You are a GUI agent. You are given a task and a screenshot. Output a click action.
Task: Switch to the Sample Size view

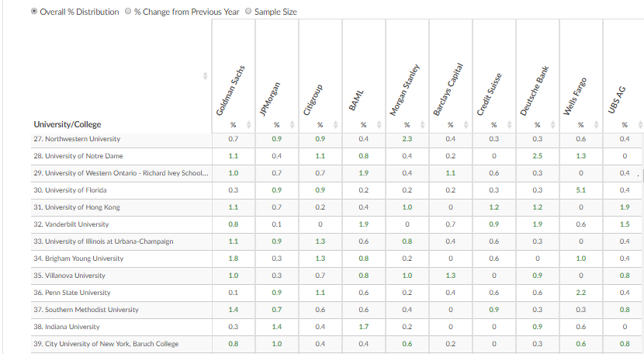[x=248, y=12]
